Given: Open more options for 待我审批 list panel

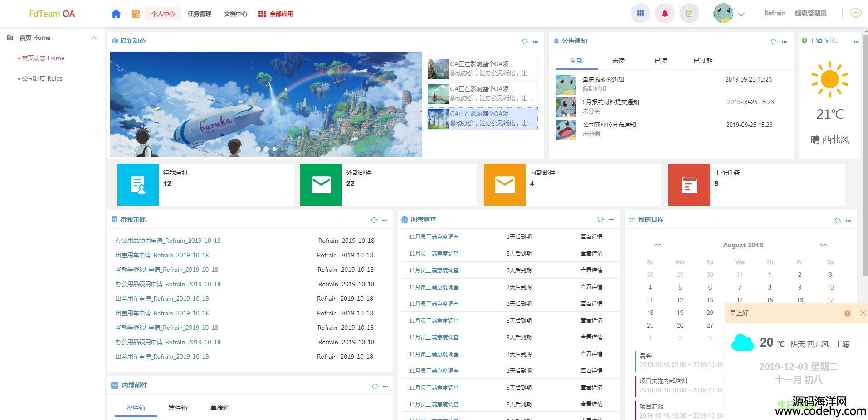Looking at the screenshot, I should (385, 220).
